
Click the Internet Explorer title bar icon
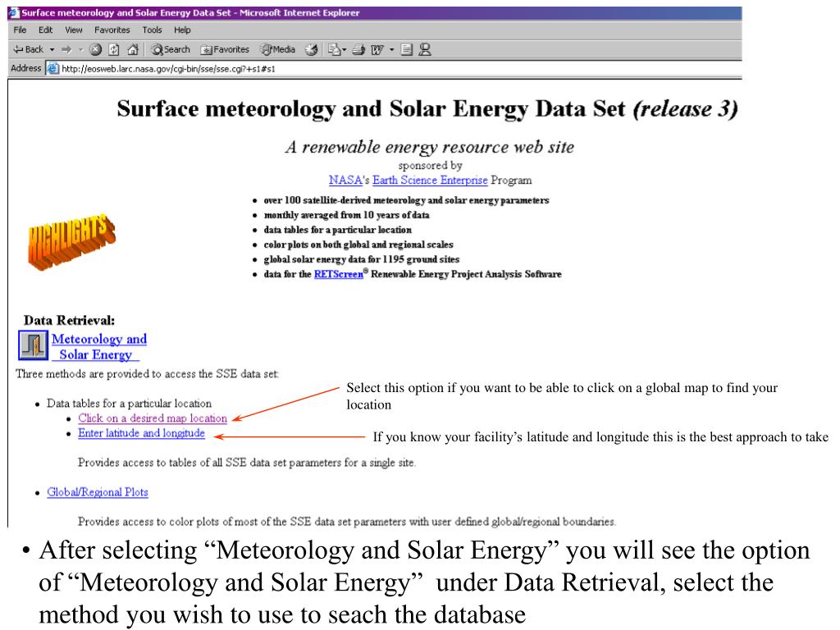tap(15, 13)
